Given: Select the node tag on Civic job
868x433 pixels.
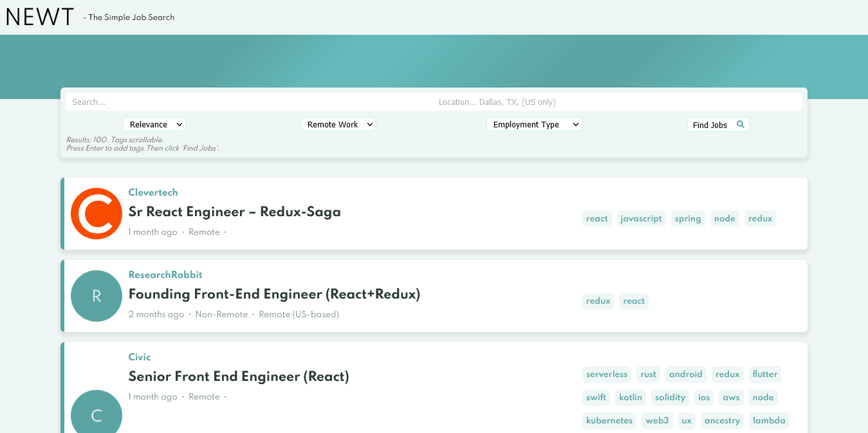Looking at the screenshot, I should tap(763, 398).
